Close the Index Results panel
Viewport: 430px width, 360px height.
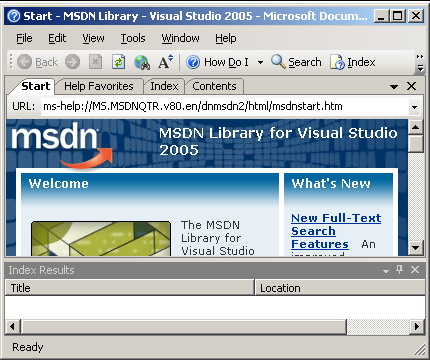pos(415,270)
